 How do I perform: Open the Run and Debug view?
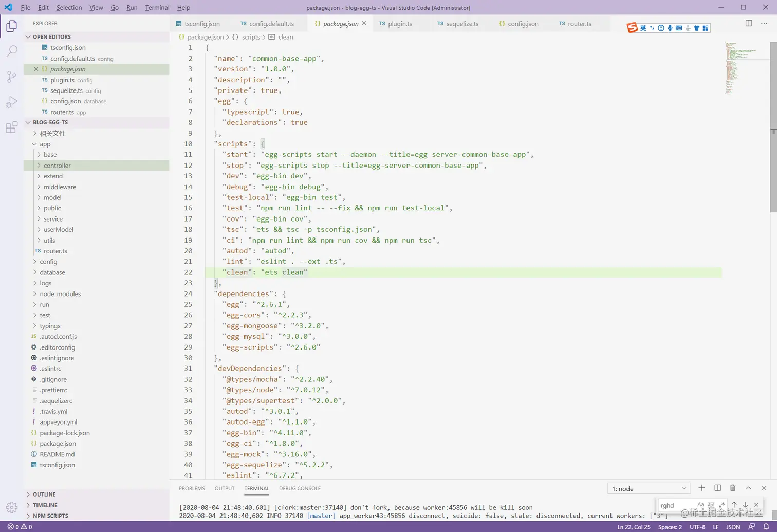pyautogui.click(x=11, y=102)
